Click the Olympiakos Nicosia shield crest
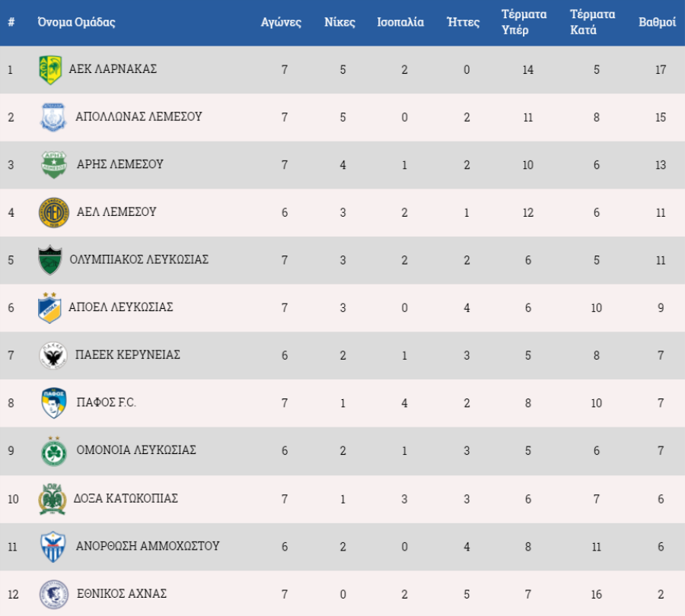This screenshot has height=616, width=685. pyautogui.click(x=50, y=260)
